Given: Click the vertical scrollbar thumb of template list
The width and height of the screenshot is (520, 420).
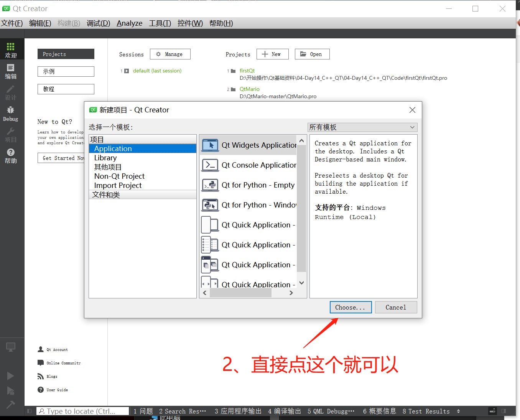Looking at the screenshot, I should (301, 208).
